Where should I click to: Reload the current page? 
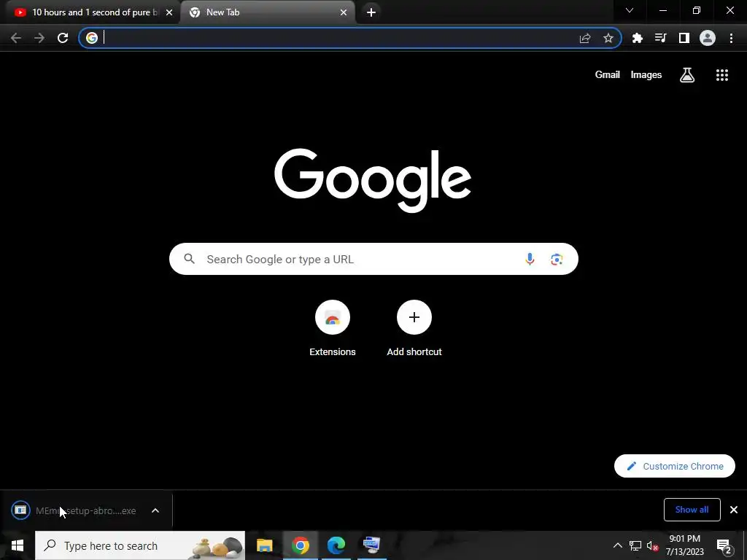click(x=63, y=38)
